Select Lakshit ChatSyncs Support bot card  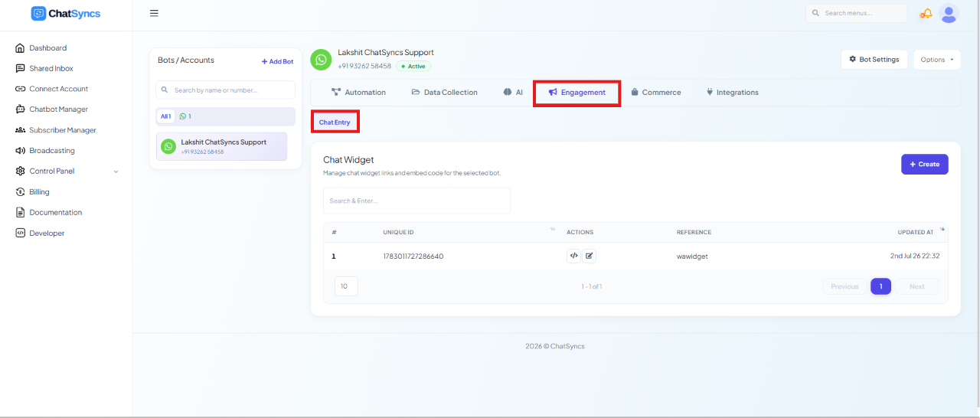point(221,146)
